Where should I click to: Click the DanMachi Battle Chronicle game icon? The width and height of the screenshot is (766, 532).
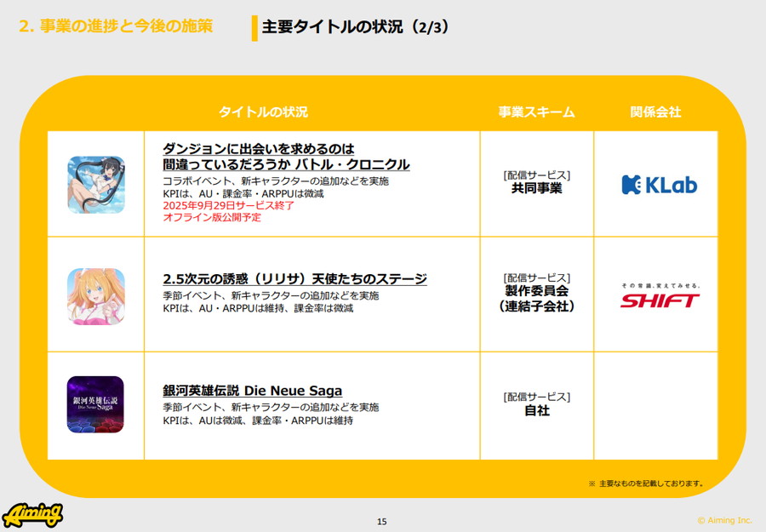[x=96, y=185]
